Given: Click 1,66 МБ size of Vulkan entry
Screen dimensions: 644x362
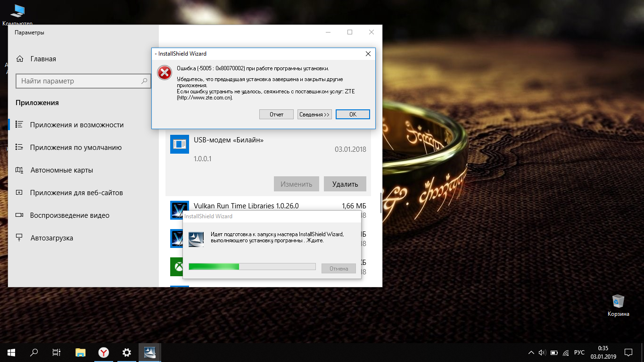Looking at the screenshot, I should click(x=354, y=206).
